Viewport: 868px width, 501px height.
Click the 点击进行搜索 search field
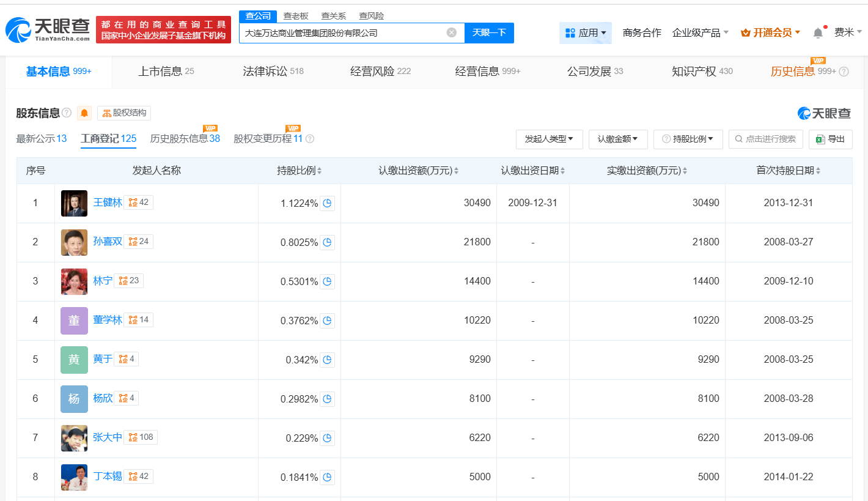click(765, 139)
